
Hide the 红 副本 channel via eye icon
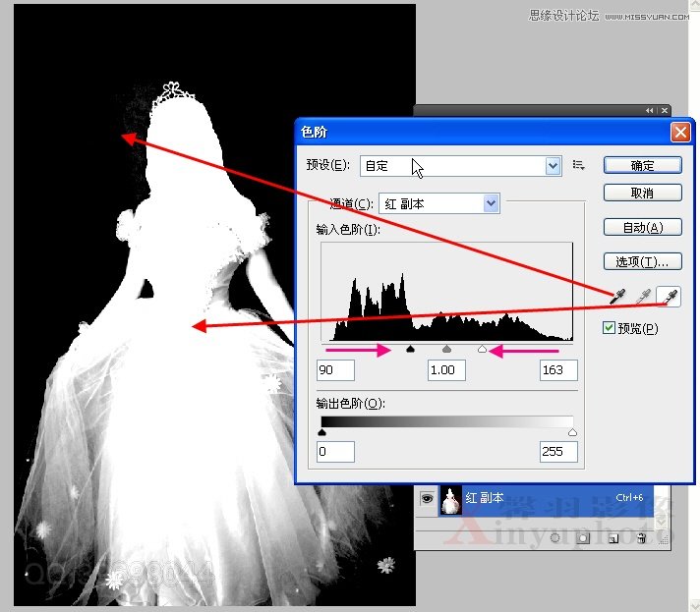click(427, 498)
